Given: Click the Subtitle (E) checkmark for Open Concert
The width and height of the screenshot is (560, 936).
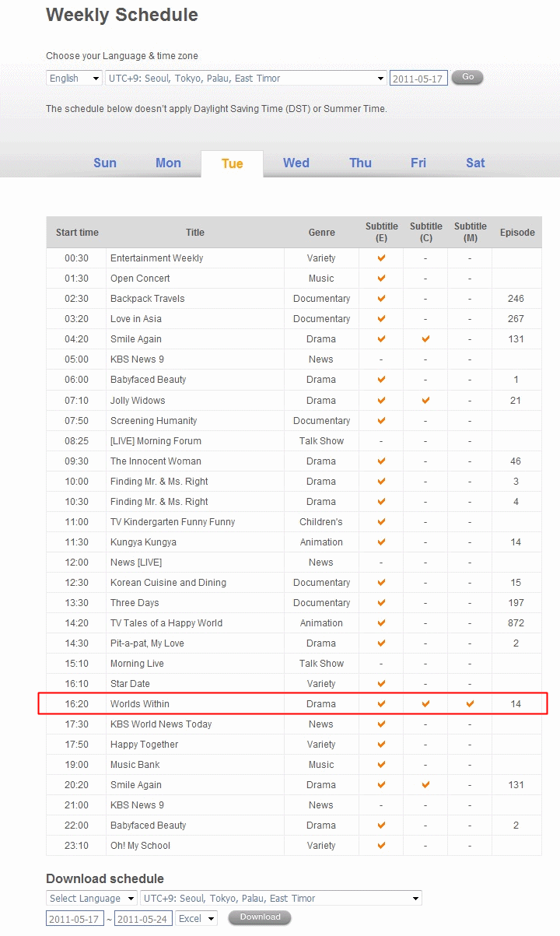Looking at the screenshot, I should 381,278.
